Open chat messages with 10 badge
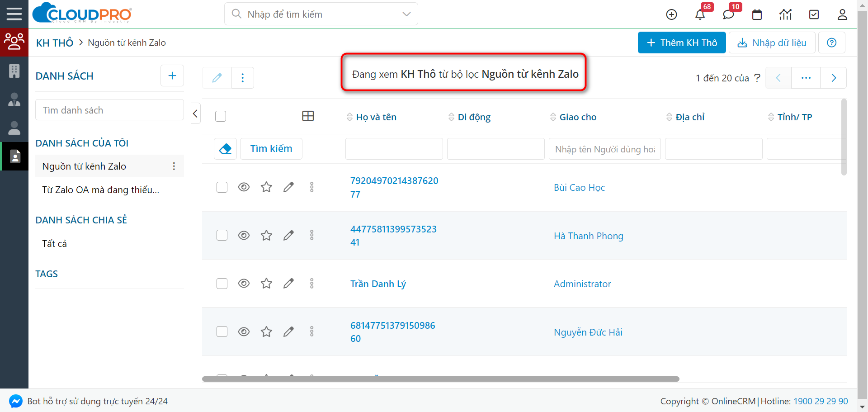The height and width of the screenshot is (412, 868). click(728, 14)
